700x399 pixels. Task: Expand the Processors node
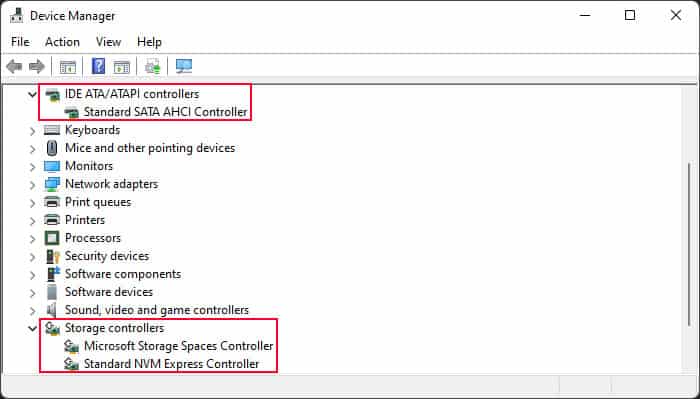(x=32, y=239)
